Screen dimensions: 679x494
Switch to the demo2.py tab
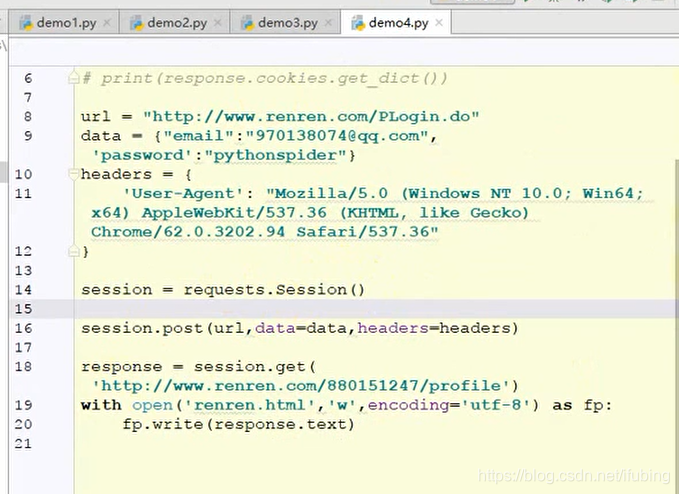click(175, 23)
